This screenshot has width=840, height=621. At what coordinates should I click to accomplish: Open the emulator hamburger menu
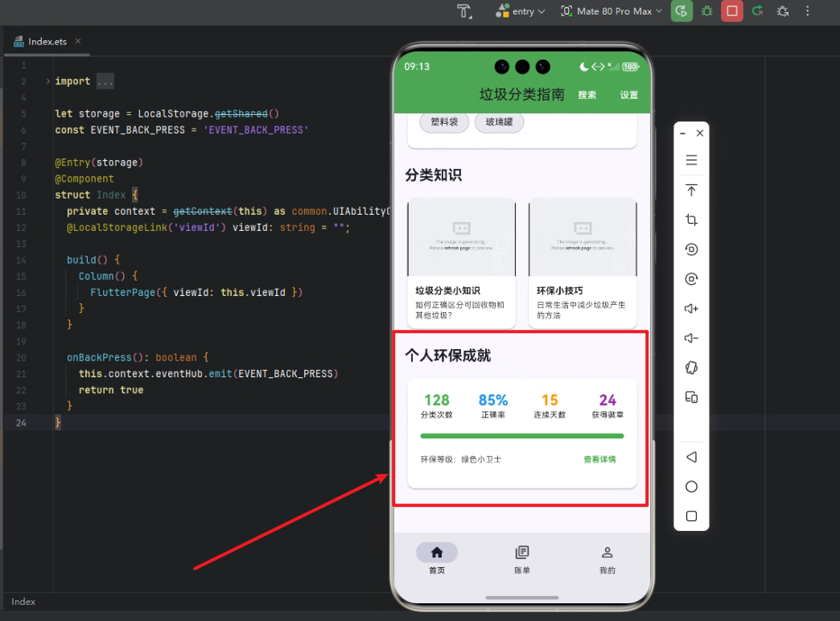[x=691, y=160]
